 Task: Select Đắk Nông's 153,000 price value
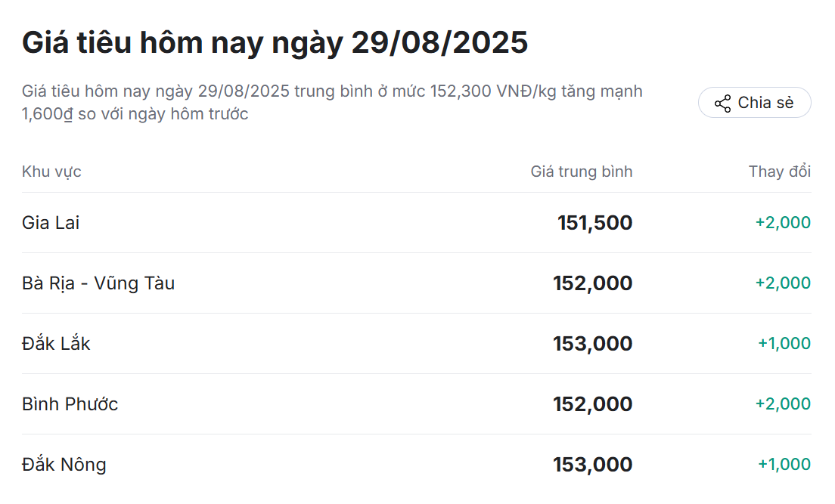(x=592, y=465)
